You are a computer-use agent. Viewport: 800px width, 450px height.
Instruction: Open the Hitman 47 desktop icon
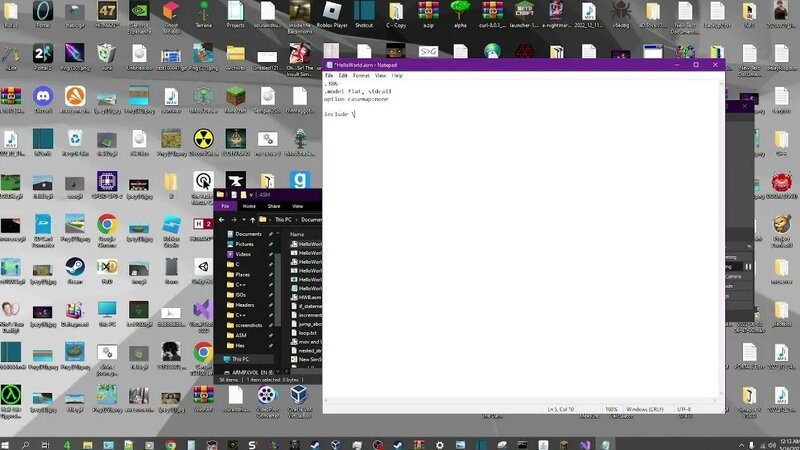(x=107, y=13)
